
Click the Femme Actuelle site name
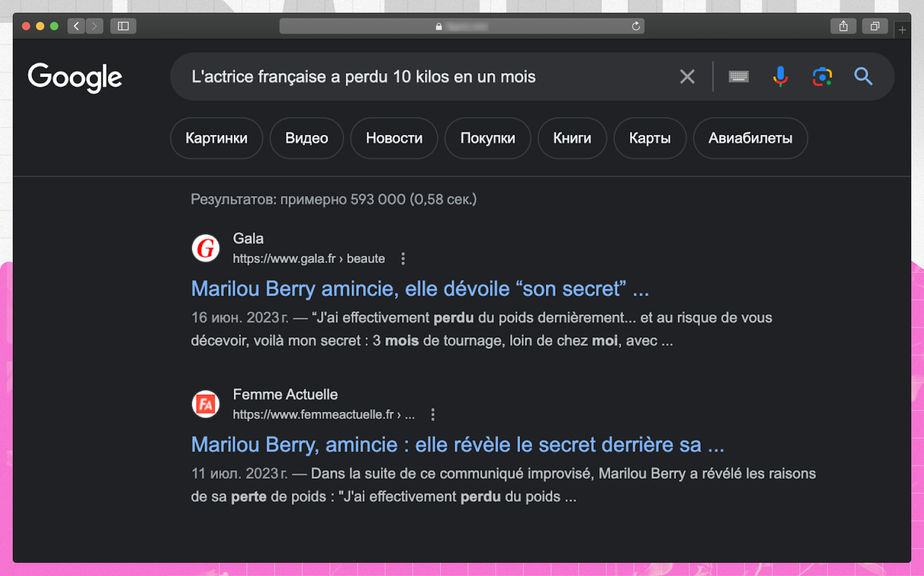pos(285,394)
